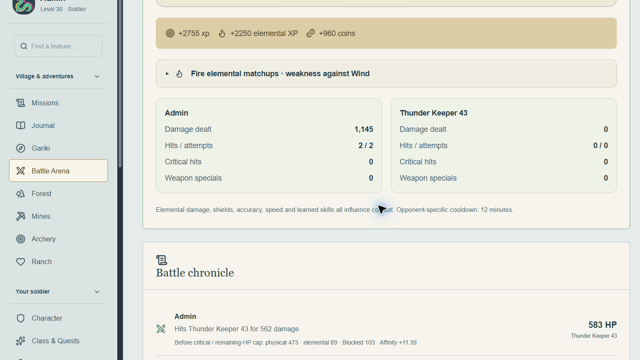Click the swords icon beside Admin's hit entry

coord(161,329)
